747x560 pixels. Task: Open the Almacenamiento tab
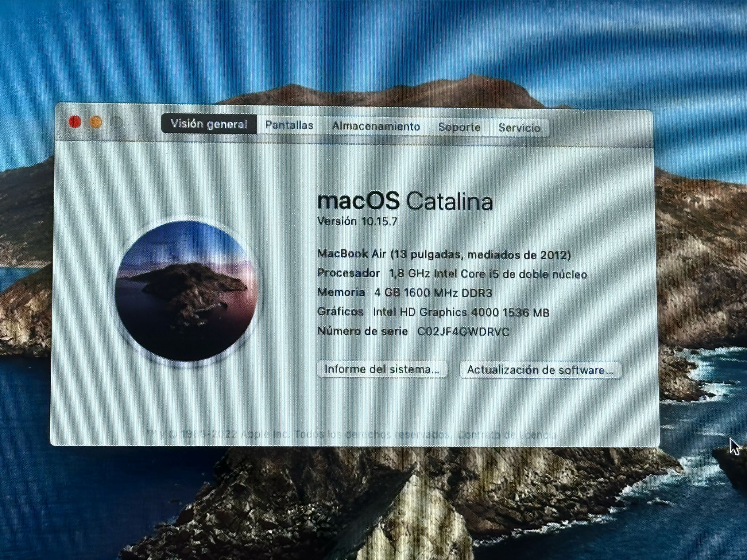point(376,127)
